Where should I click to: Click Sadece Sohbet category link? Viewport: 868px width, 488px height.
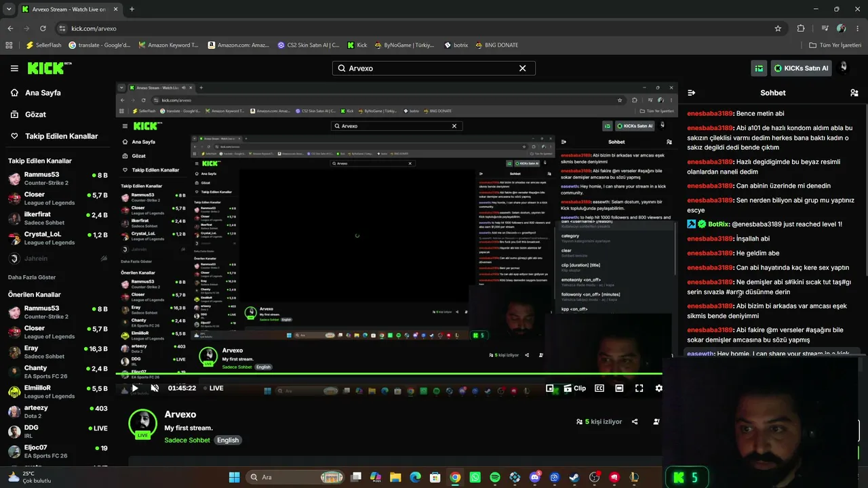click(187, 441)
